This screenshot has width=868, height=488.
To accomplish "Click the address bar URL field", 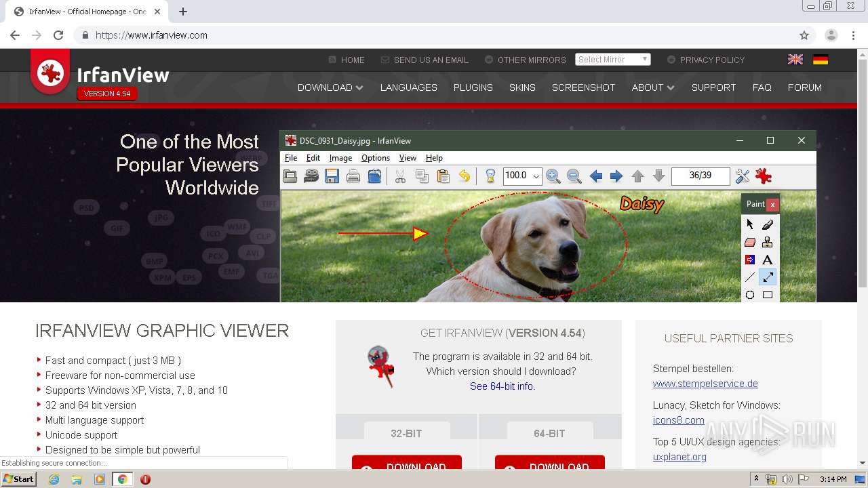I will coord(434,35).
